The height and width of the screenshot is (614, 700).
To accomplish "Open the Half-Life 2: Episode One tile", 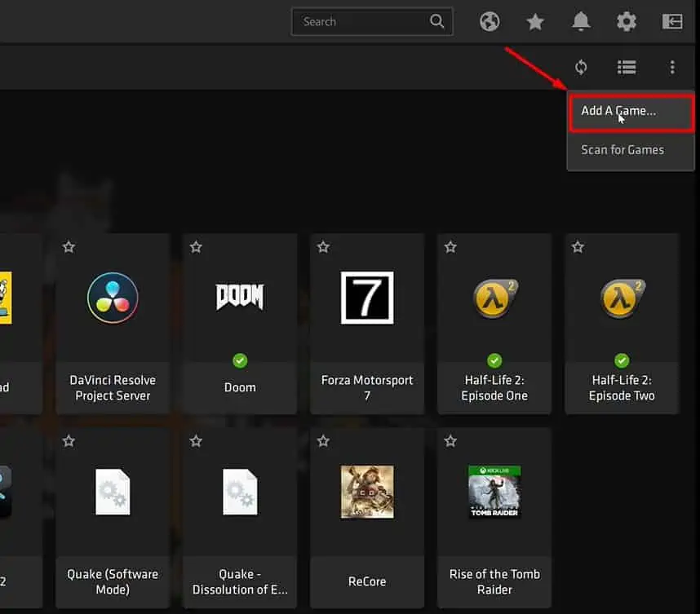I will (x=494, y=324).
